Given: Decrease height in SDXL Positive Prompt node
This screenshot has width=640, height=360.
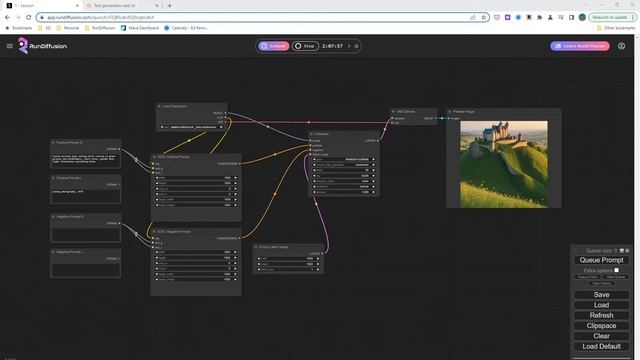Looking at the screenshot, I should click(x=157, y=183).
